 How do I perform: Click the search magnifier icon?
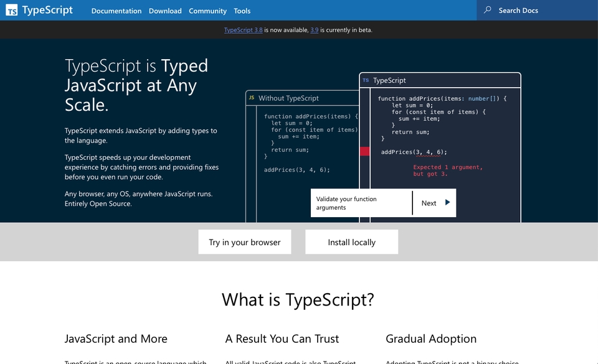pos(487,10)
